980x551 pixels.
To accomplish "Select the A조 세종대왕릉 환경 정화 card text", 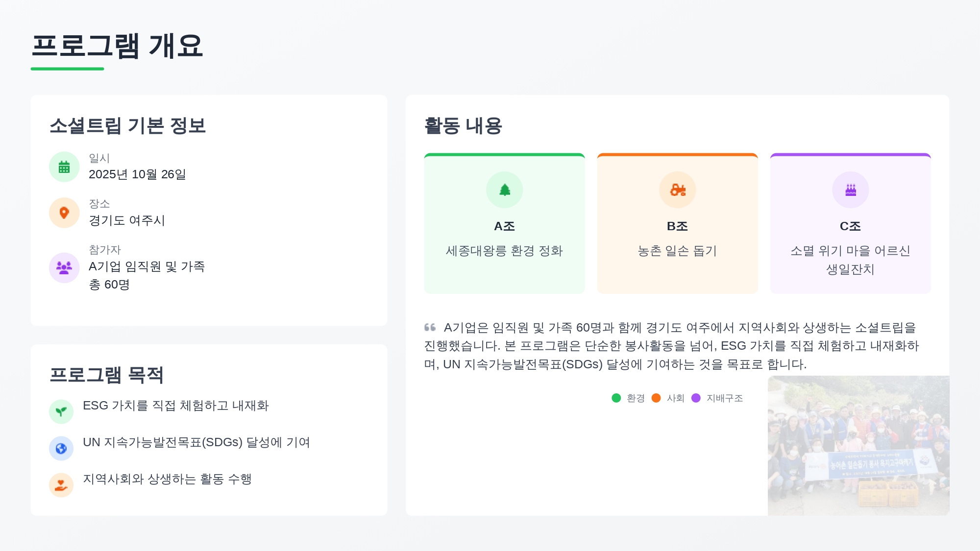I will [504, 251].
